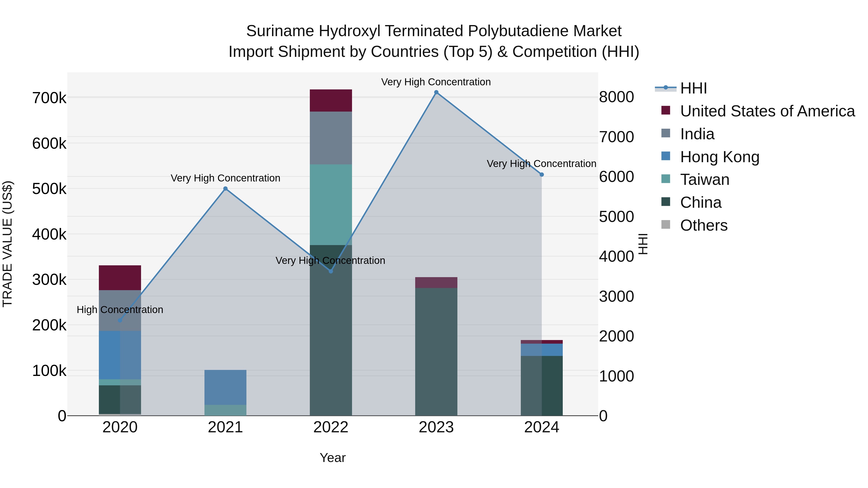The image size is (868, 488).
Task: Click the 500k left-axis tick label
Action: tap(49, 189)
